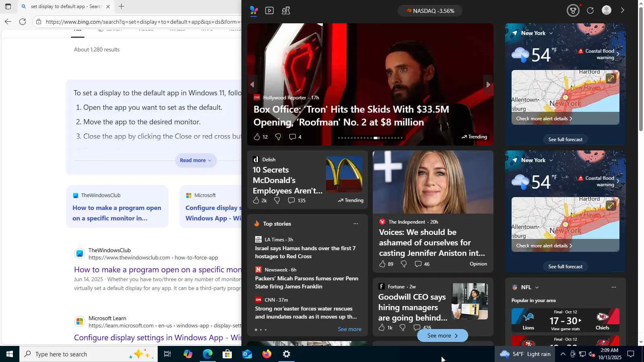Screen dimensions: 644x362
Task: Open the Jennifer Aniston photo
Action: [433, 182]
